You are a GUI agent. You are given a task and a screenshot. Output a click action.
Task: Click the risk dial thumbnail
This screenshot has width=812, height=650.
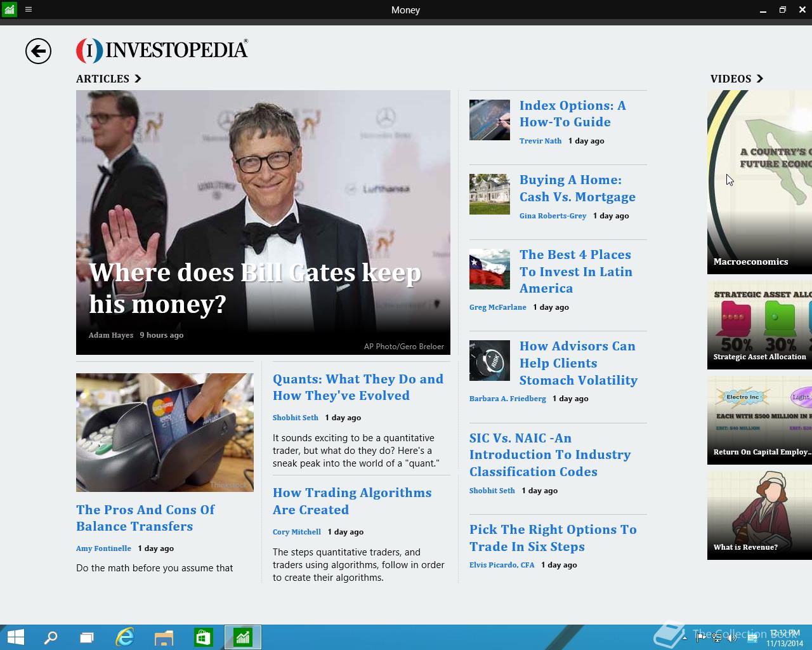click(490, 361)
